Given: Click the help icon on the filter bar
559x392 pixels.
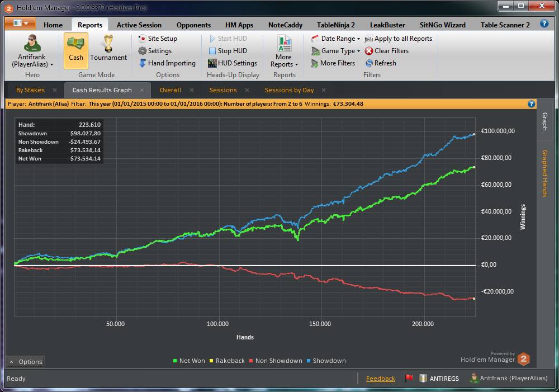Looking at the screenshot, I should coord(531,104).
